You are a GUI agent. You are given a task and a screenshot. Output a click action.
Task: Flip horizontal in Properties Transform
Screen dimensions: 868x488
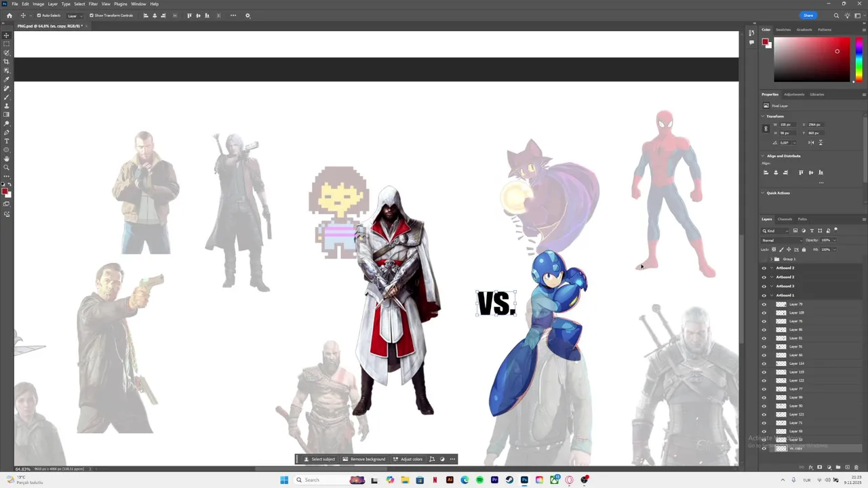[x=811, y=142]
